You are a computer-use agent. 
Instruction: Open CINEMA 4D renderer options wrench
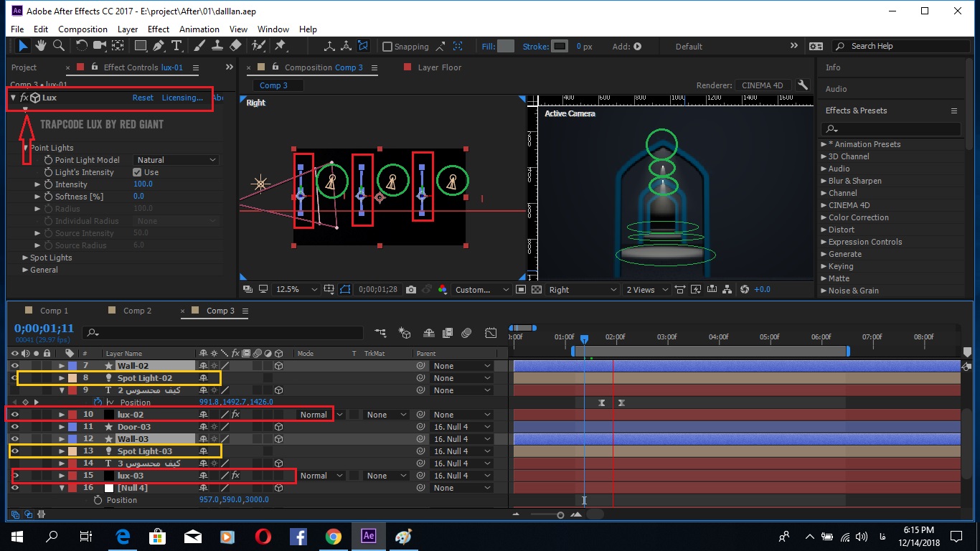click(803, 85)
